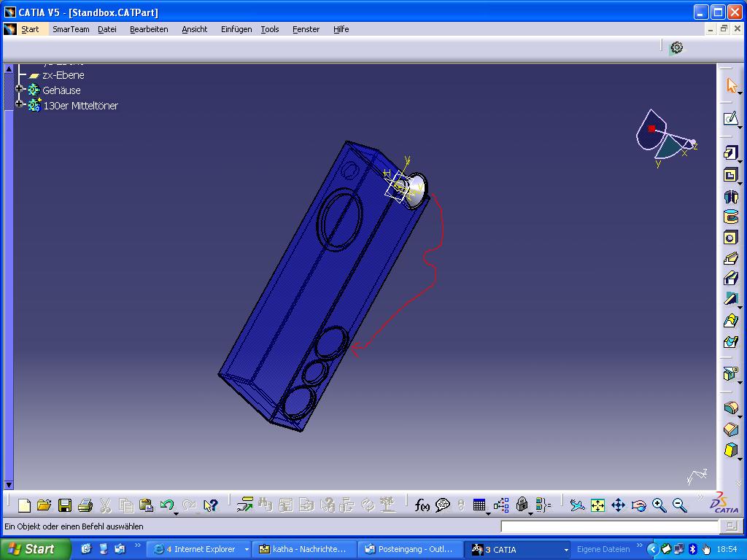Viewport: 747px width, 560px height.
Task: Undo the last action
Action: (x=167, y=505)
